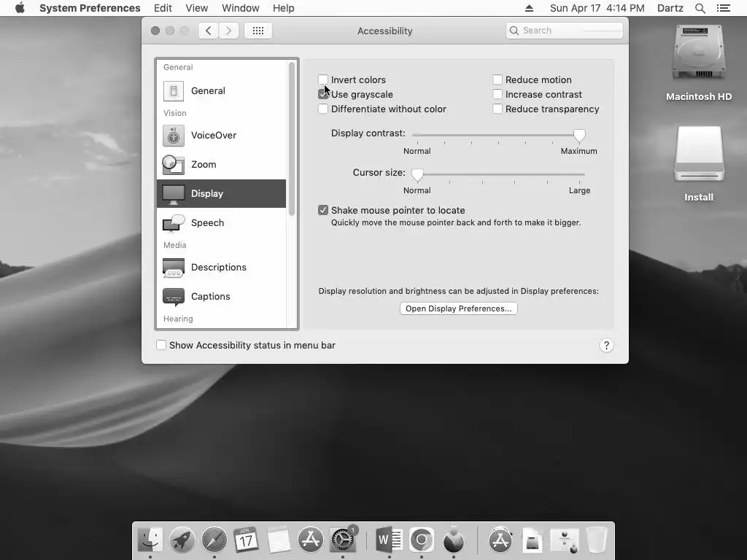Select Display in sidebar

point(222,193)
